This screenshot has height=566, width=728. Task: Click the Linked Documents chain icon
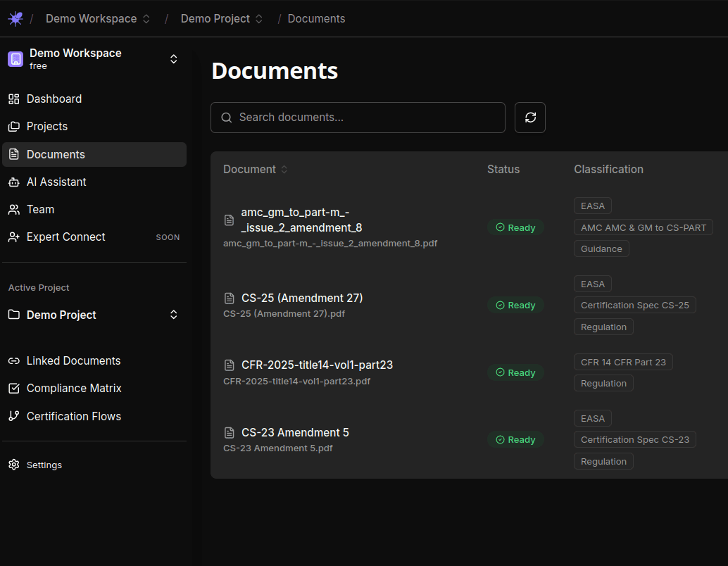point(13,360)
